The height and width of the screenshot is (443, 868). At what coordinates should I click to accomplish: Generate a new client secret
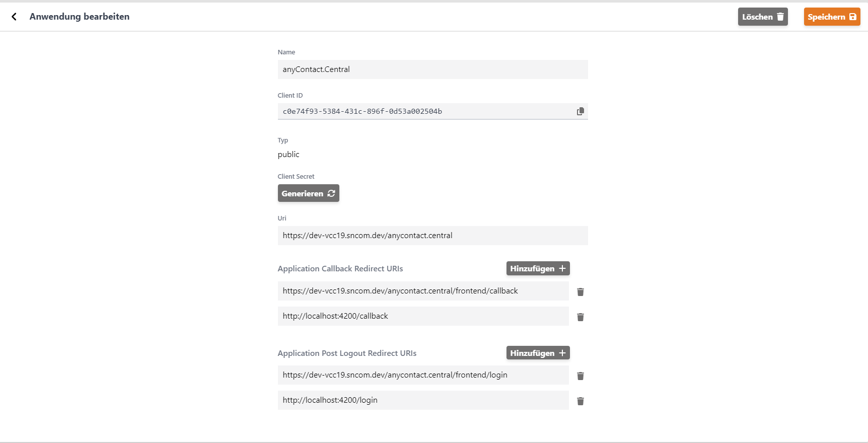(x=308, y=193)
